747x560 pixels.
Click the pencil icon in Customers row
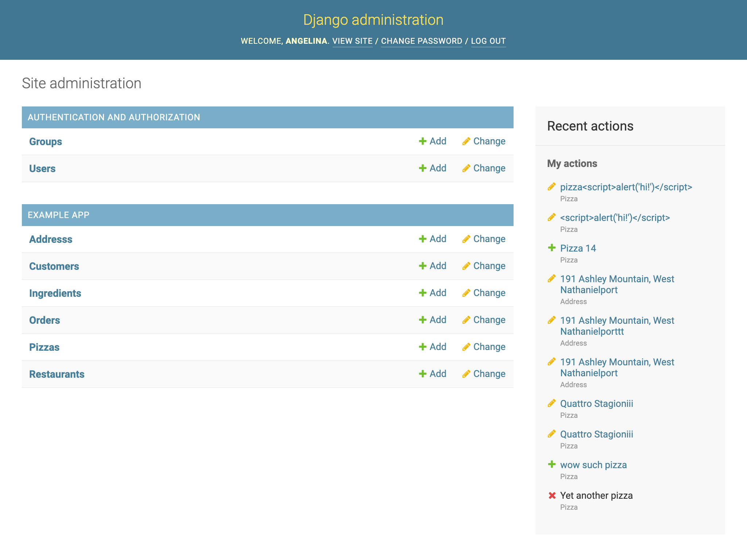pos(466,266)
